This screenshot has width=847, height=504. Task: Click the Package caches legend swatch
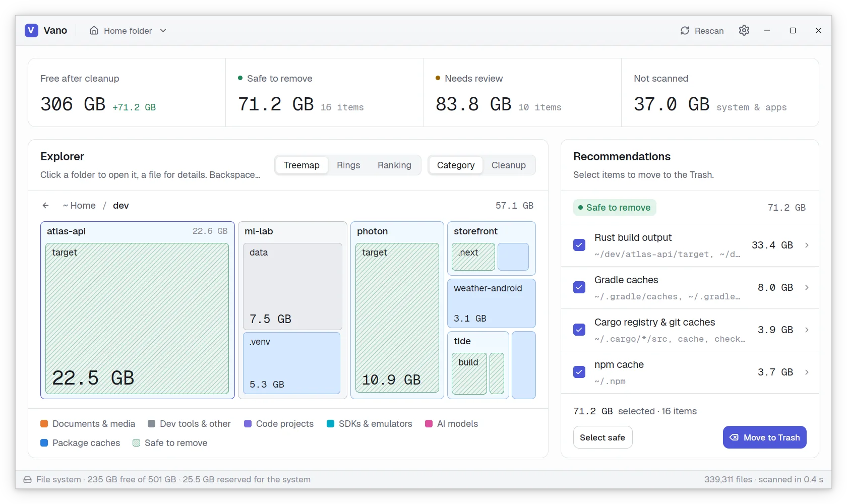(44, 443)
